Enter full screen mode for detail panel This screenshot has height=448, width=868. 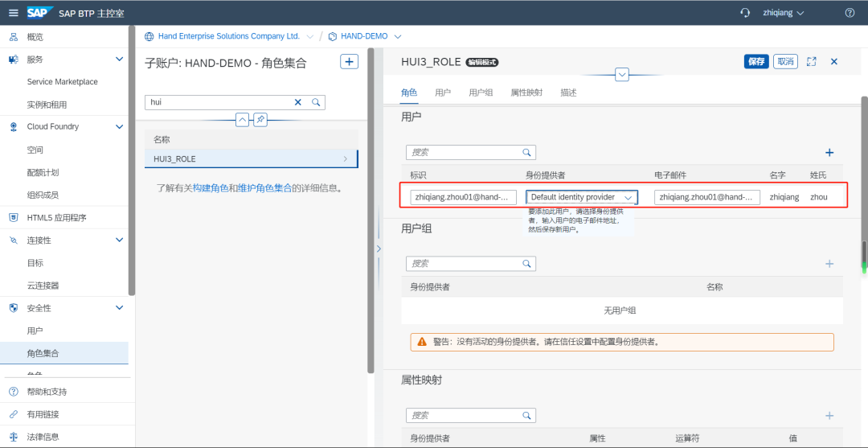coord(812,61)
